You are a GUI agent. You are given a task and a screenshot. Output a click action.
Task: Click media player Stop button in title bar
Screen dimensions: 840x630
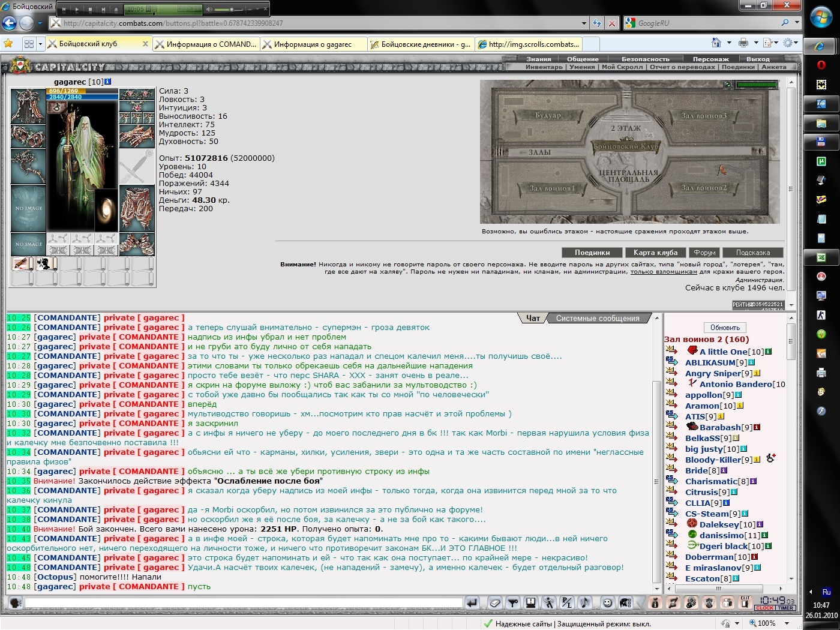coord(90,10)
